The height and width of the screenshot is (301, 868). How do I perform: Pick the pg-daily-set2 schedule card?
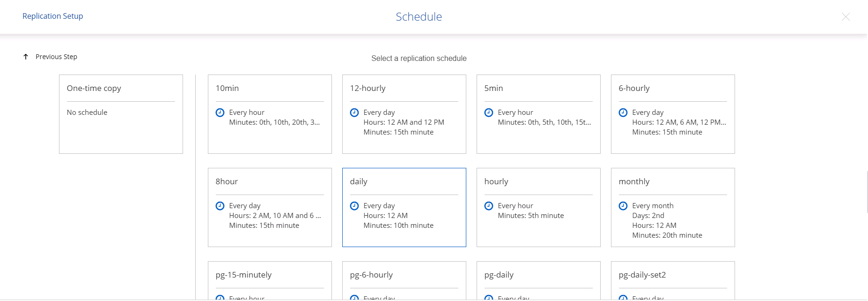click(673, 280)
